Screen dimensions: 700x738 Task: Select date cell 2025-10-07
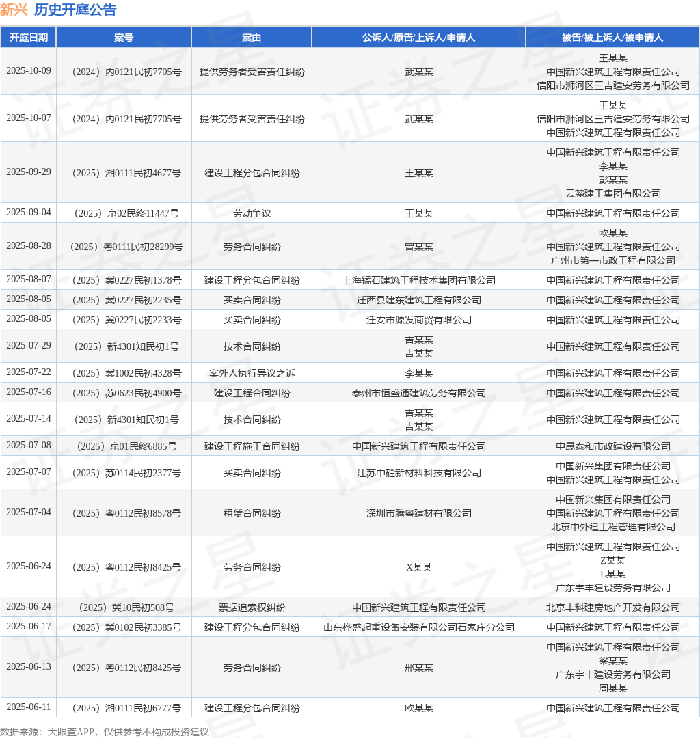click(x=29, y=118)
